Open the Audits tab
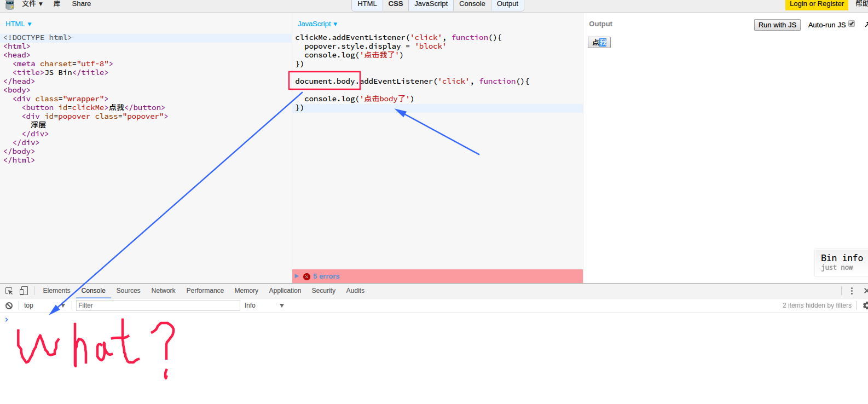This screenshot has width=868, height=404. [355, 291]
